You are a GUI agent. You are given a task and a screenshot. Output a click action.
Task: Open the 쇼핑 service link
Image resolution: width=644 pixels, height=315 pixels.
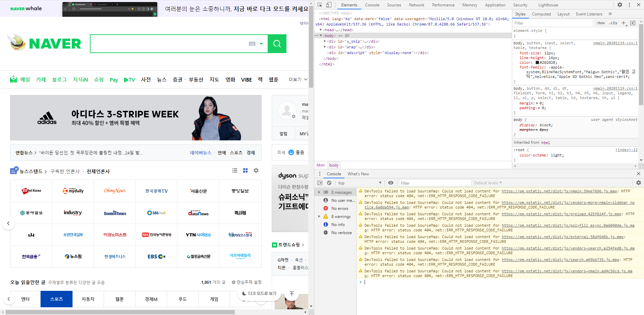(x=99, y=80)
